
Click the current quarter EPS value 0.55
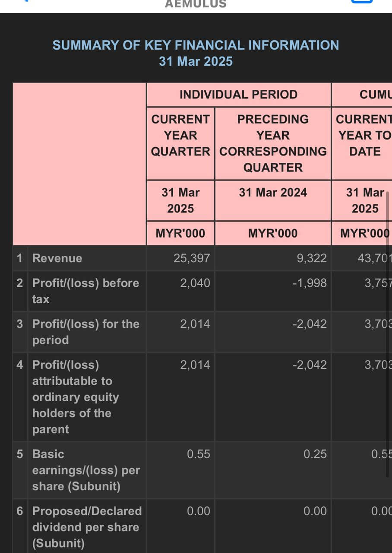tap(199, 454)
